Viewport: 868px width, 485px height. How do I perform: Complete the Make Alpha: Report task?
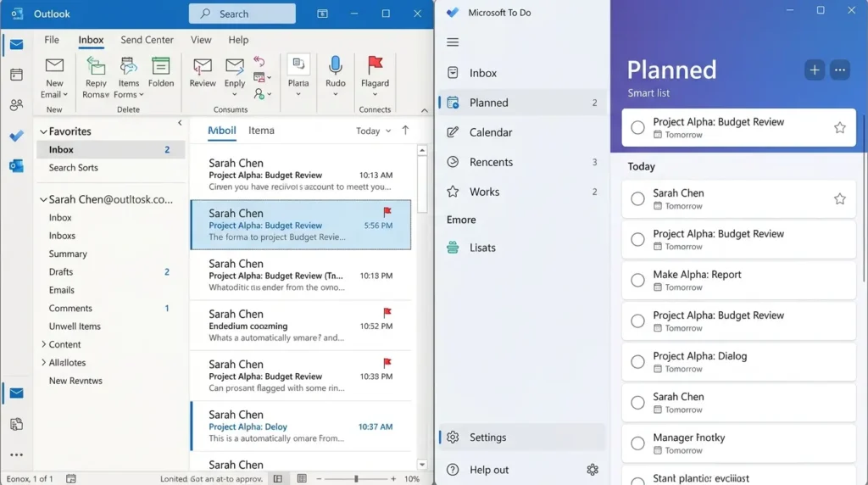pos(637,280)
